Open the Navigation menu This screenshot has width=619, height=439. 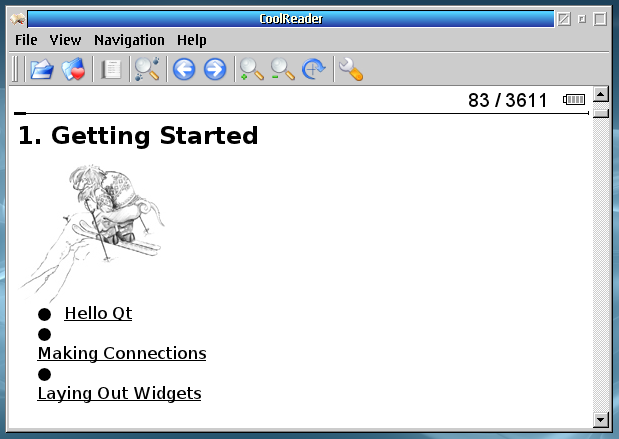[x=129, y=40]
